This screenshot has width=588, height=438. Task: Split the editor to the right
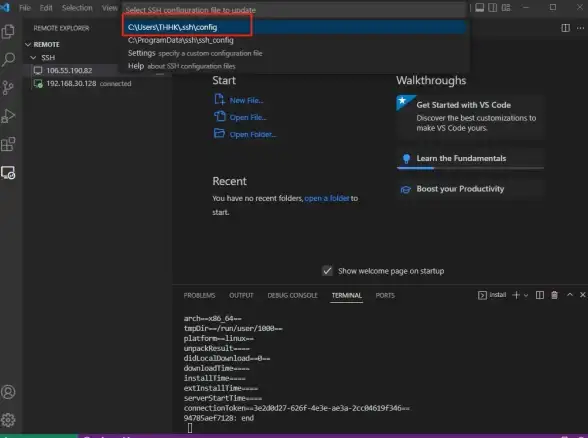click(x=566, y=28)
